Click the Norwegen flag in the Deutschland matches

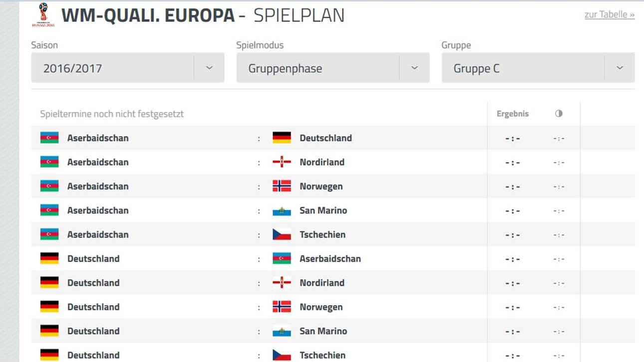tap(281, 307)
